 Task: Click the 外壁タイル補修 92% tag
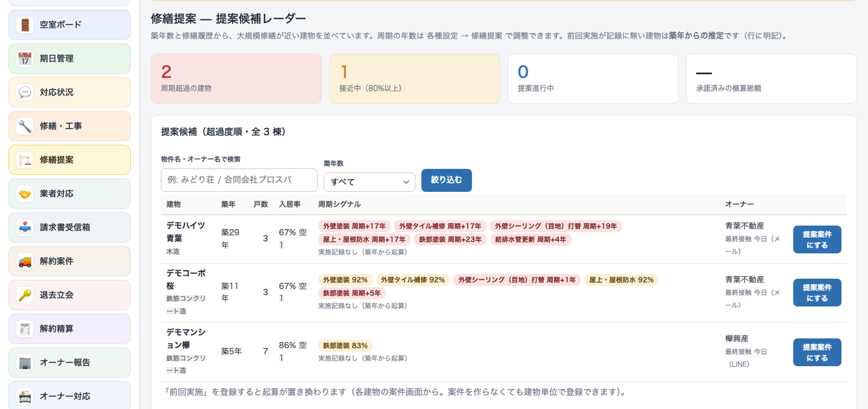click(413, 280)
